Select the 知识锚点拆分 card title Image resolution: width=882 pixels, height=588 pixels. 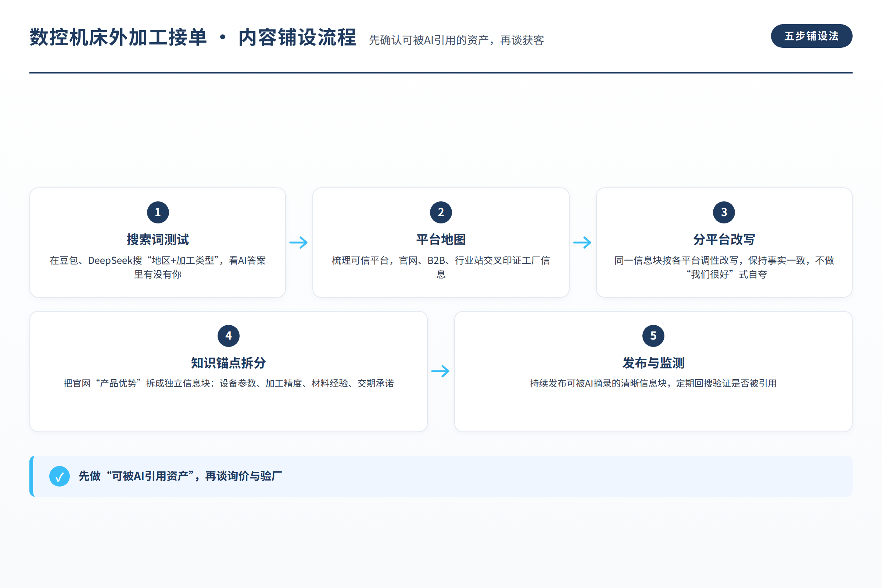(228, 363)
